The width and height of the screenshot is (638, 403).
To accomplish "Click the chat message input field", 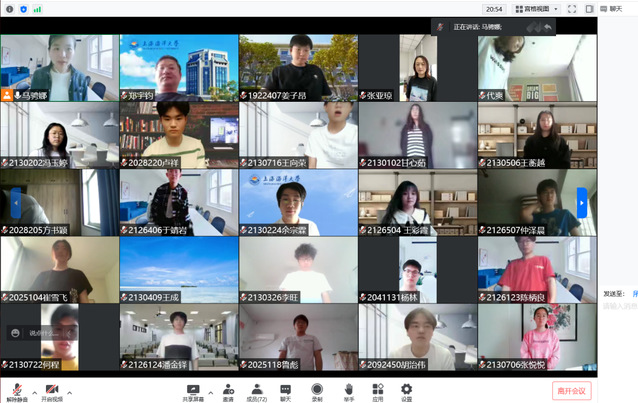I will [x=618, y=306].
